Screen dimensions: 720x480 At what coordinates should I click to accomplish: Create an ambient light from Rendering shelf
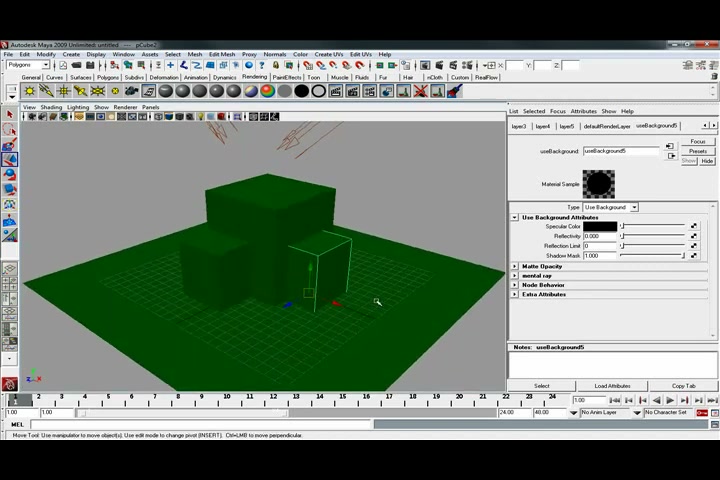click(x=30, y=91)
